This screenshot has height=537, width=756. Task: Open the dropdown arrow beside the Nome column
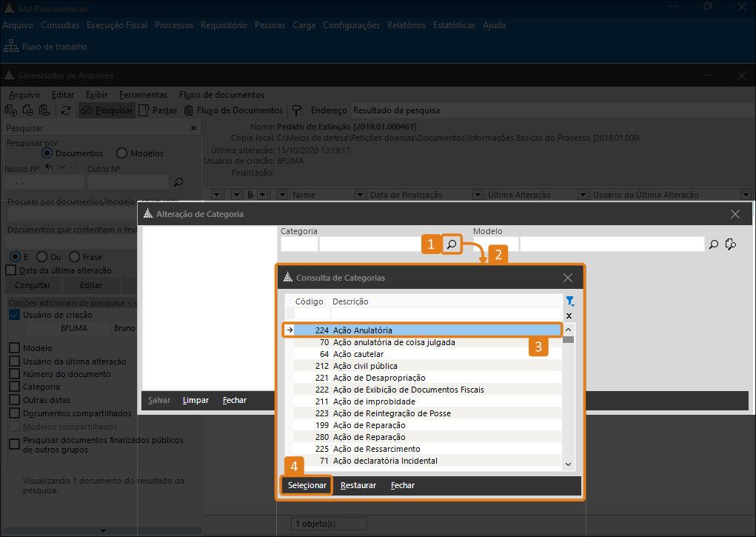pos(284,195)
